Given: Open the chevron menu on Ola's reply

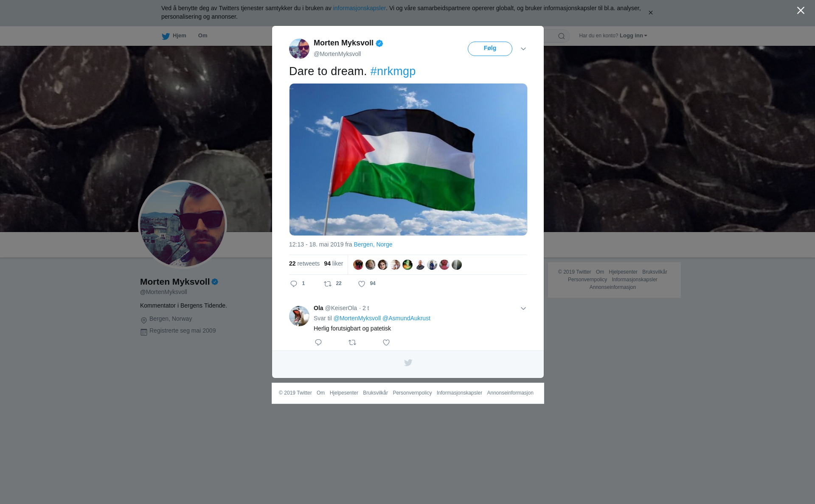Looking at the screenshot, I should [523, 308].
